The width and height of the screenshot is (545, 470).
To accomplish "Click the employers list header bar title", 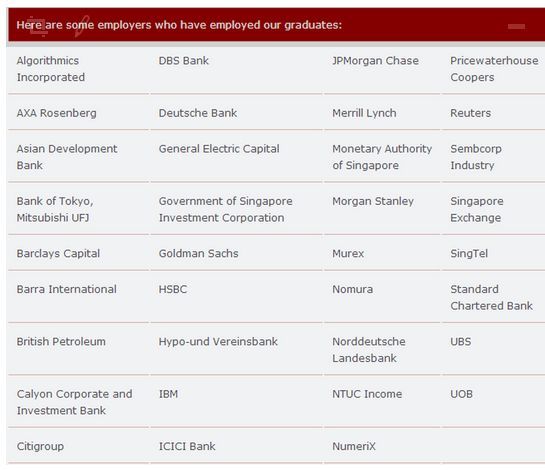I will pos(179,25).
